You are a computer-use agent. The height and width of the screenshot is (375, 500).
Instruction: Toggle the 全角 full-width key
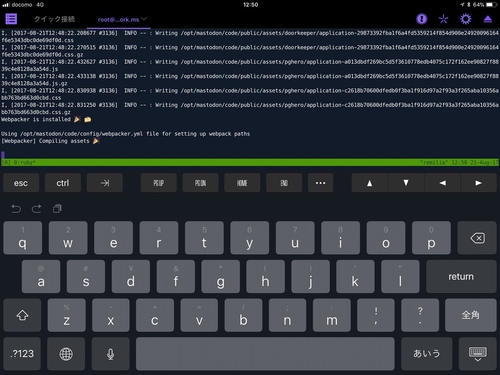[x=471, y=315]
